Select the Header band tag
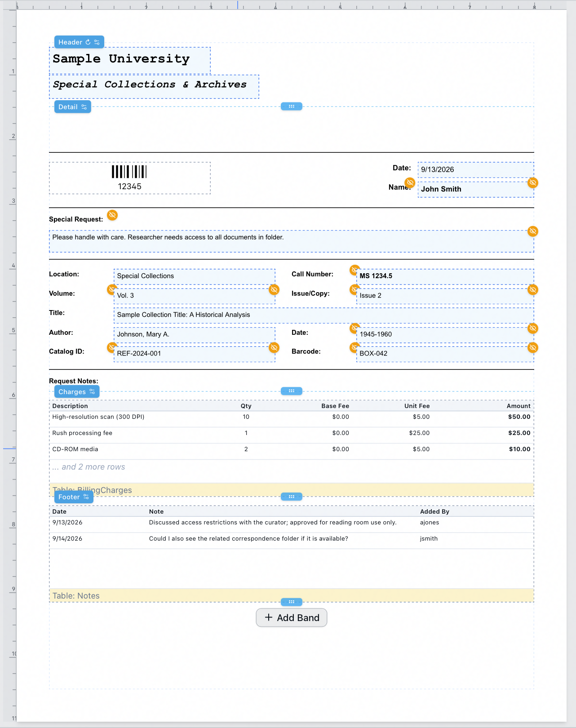 tap(79, 42)
